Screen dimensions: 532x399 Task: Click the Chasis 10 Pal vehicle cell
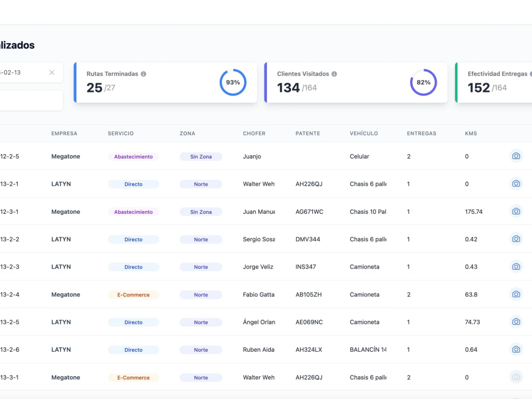(x=368, y=212)
